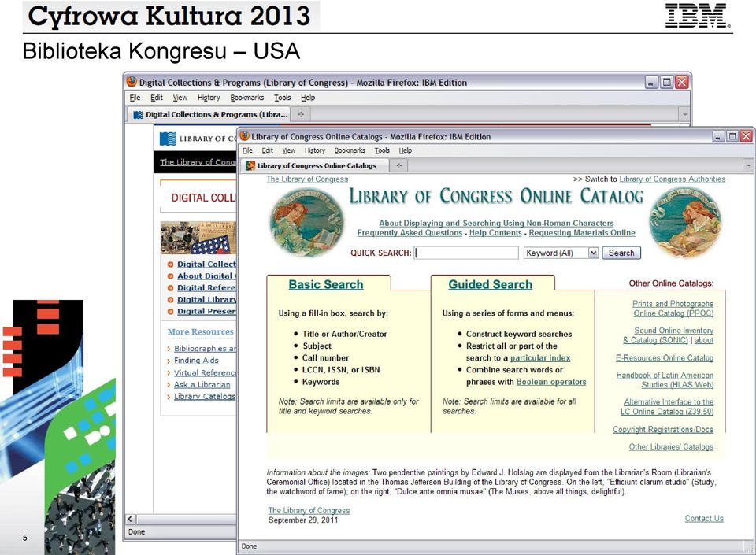Image resolution: width=756 pixels, height=555 pixels.
Task: Click Library of Congress logo in back window
Action: click(x=198, y=139)
